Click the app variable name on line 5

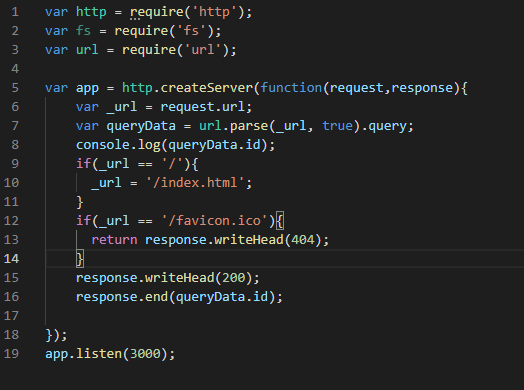click(87, 88)
